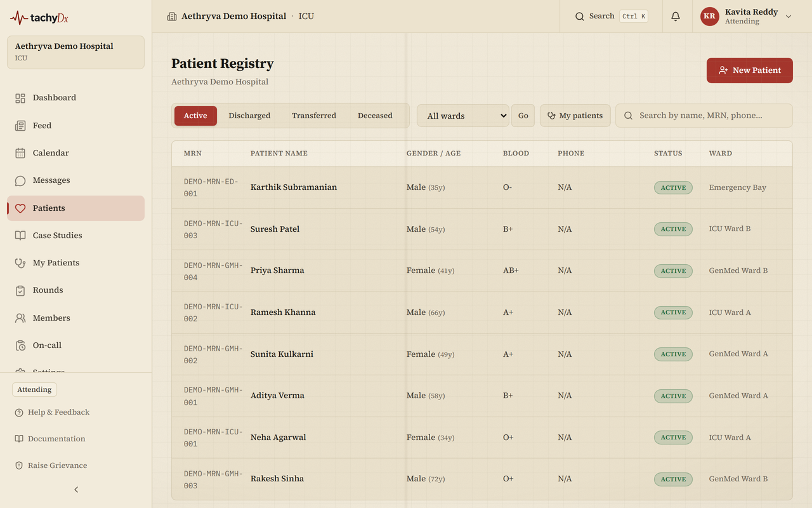Switch to the Deceased tab

pyautogui.click(x=375, y=116)
